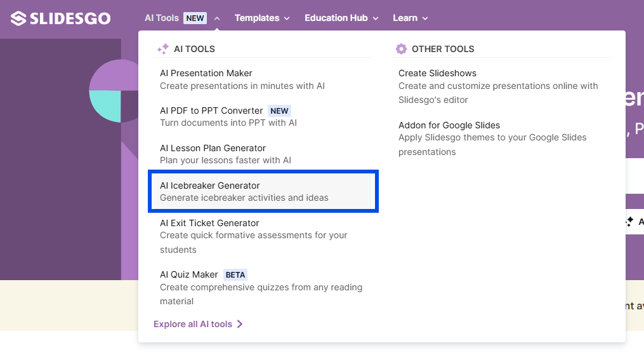Image resolution: width=644 pixels, height=357 pixels.
Task: Expand the Templates dropdown
Action: (x=262, y=18)
